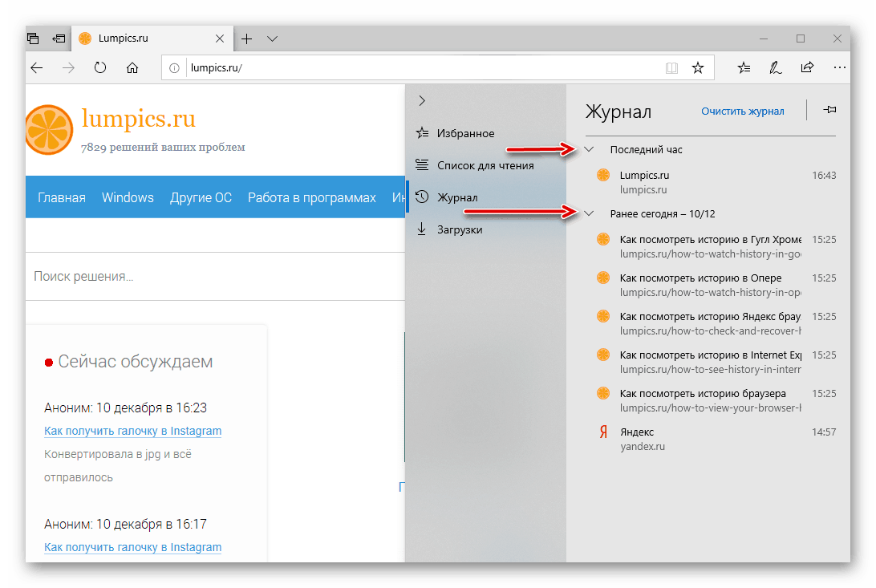Click the star to add favorite
876x588 pixels.
698,68
